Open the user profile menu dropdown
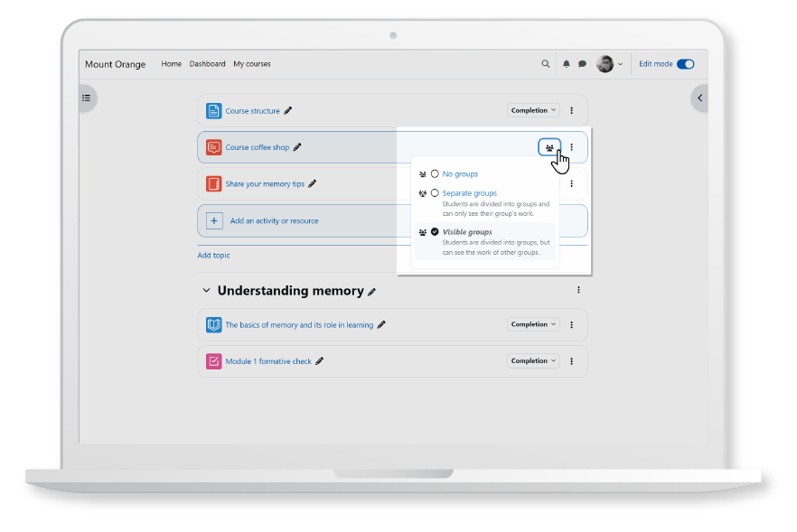797x532 pixels. click(610, 64)
